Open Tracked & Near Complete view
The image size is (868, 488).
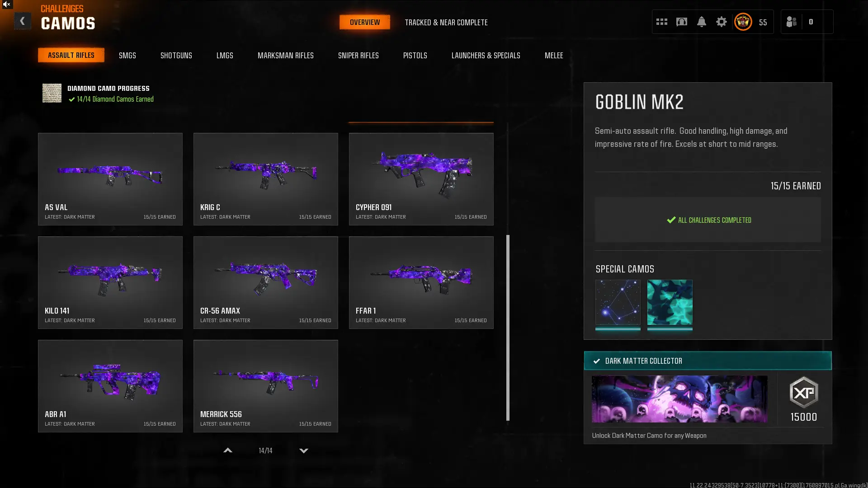(x=446, y=22)
